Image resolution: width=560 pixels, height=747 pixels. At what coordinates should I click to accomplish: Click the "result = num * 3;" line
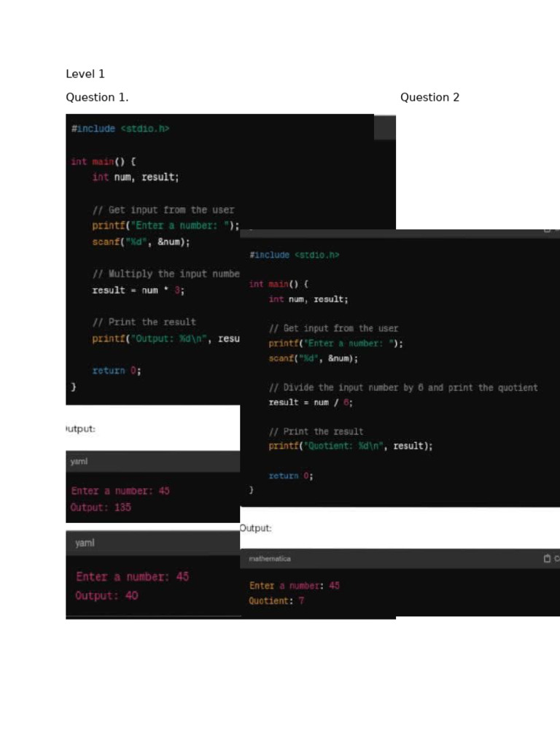tap(138, 290)
